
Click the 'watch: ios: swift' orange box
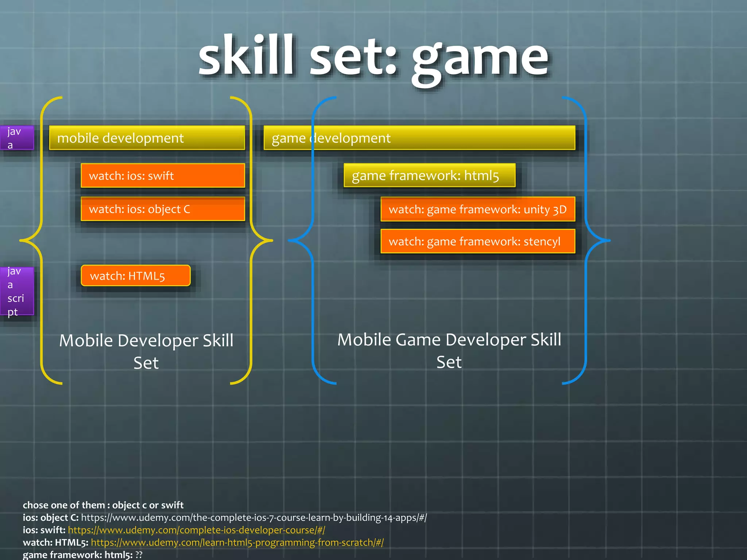click(x=163, y=176)
